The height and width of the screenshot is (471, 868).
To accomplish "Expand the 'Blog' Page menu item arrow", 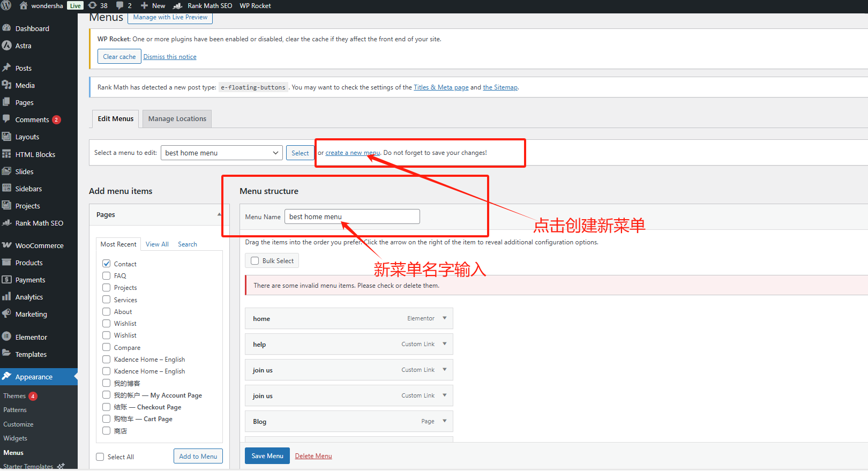I will click(445, 421).
